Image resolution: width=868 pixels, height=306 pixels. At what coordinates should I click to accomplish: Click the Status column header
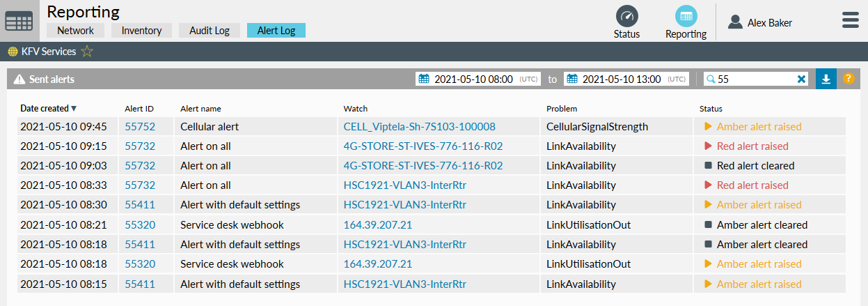pyautogui.click(x=711, y=109)
